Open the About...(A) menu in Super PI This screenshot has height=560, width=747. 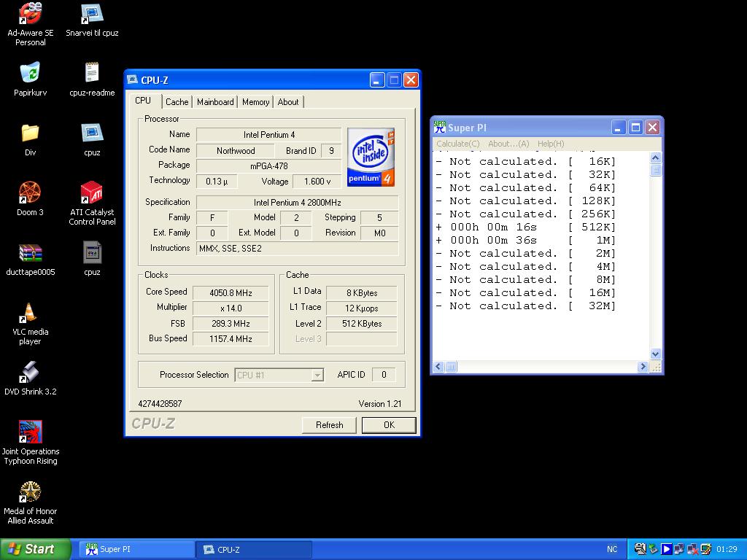(x=508, y=144)
